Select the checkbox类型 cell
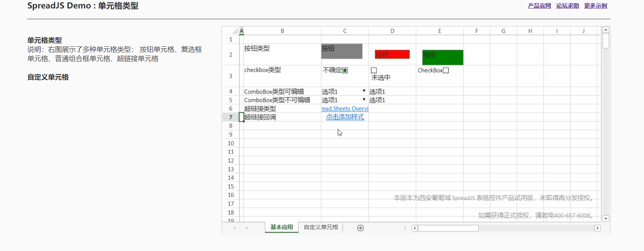Image resolution: width=644 pixels, height=251 pixels. point(283,76)
